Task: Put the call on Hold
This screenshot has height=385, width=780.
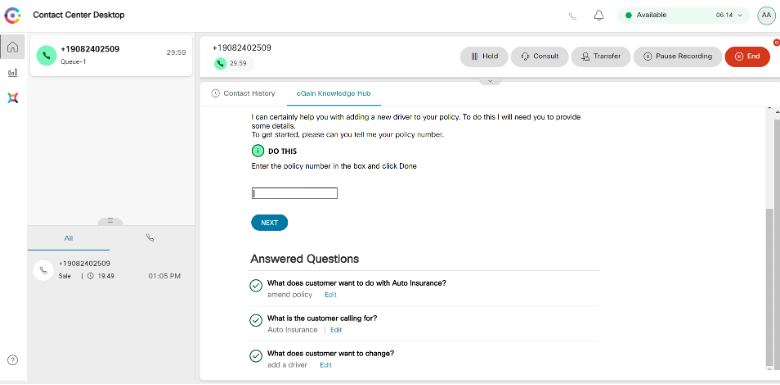Action: click(485, 57)
